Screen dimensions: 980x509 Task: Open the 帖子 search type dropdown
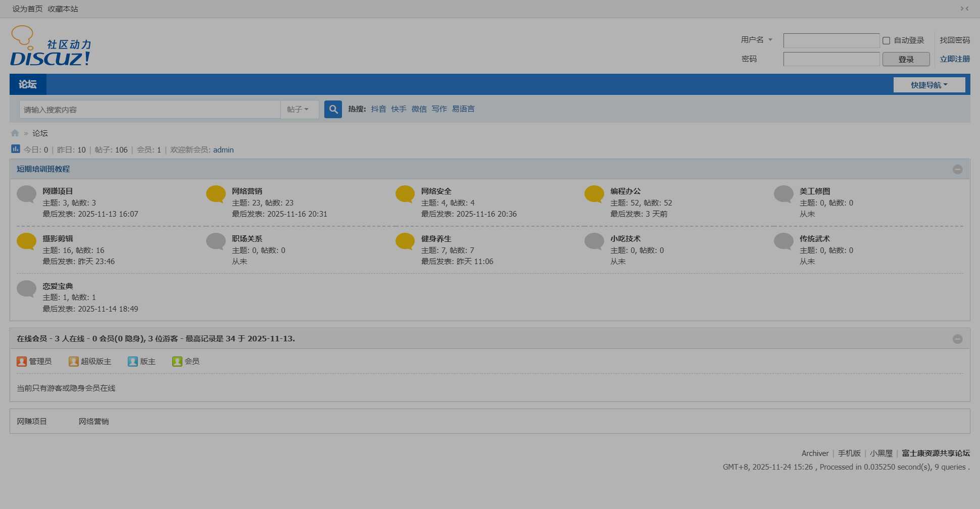pyautogui.click(x=298, y=110)
